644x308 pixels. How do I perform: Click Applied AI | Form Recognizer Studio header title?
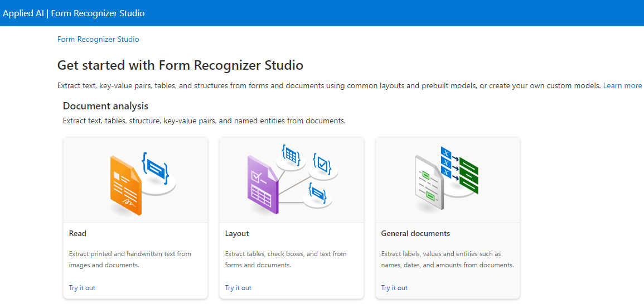(x=74, y=13)
